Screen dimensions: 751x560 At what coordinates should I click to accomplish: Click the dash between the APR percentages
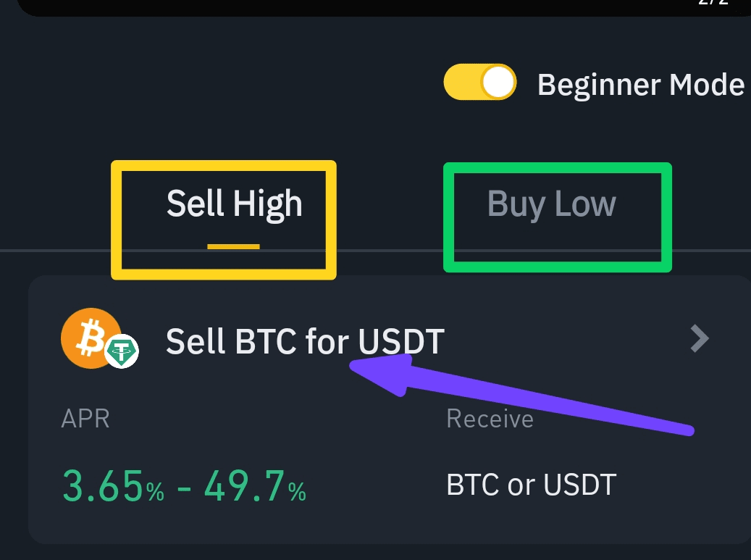click(184, 487)
